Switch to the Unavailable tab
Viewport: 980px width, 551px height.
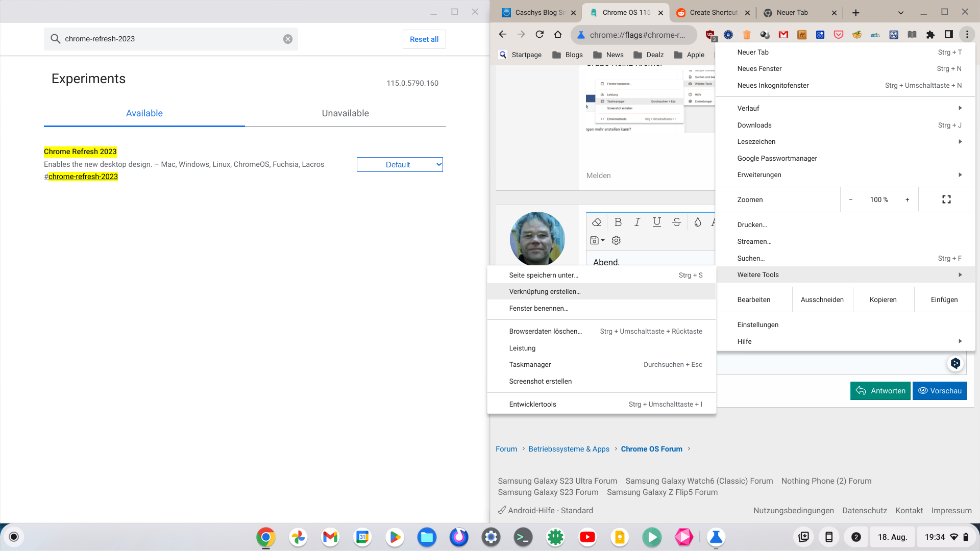345,113
